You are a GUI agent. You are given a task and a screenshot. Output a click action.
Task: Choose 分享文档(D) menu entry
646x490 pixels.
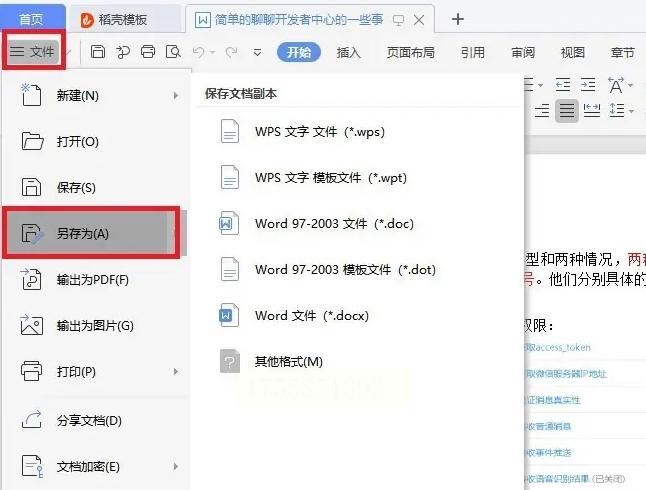pos(95,420)
